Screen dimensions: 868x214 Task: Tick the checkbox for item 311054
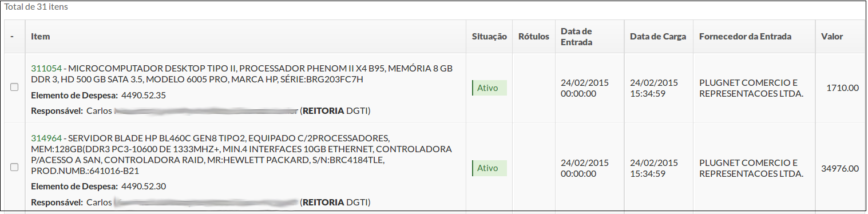14,87
